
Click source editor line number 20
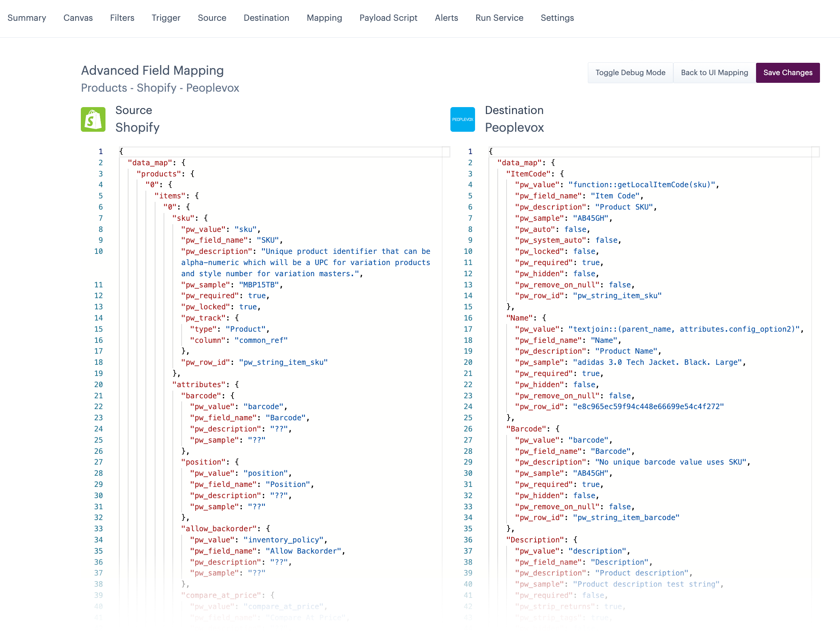coord(99,384)
